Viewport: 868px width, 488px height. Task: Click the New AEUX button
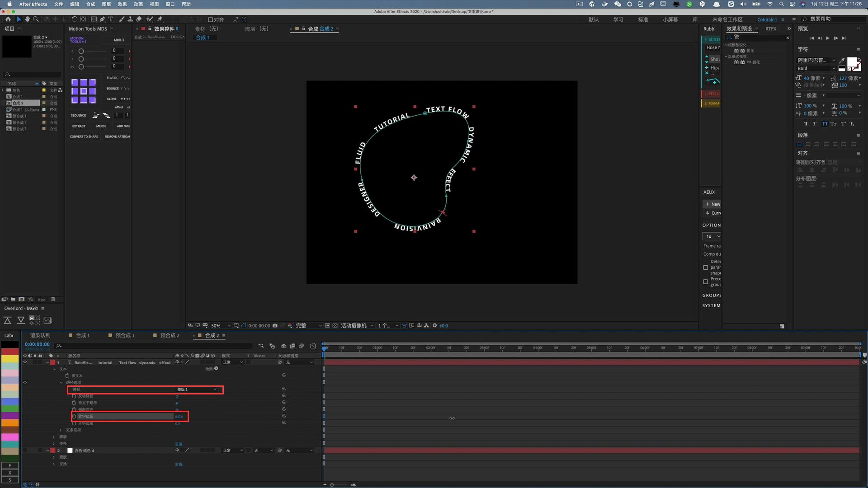[712, 204]
